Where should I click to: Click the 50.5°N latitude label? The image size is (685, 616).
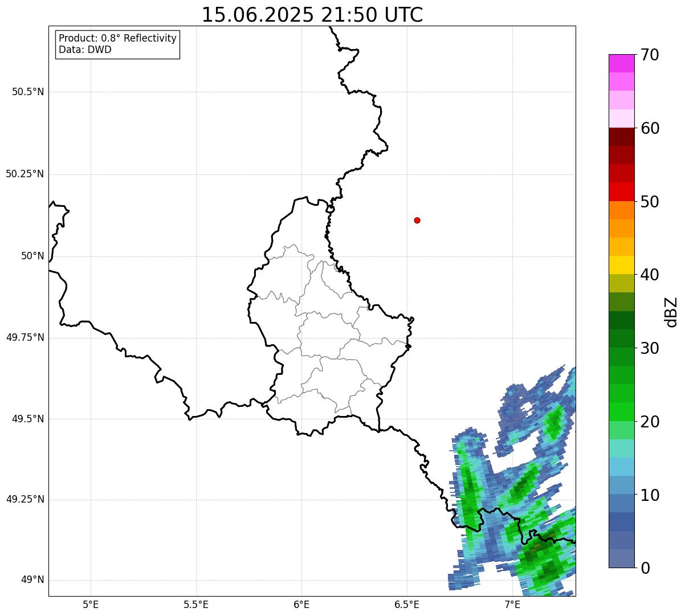[x=28, y=92]
